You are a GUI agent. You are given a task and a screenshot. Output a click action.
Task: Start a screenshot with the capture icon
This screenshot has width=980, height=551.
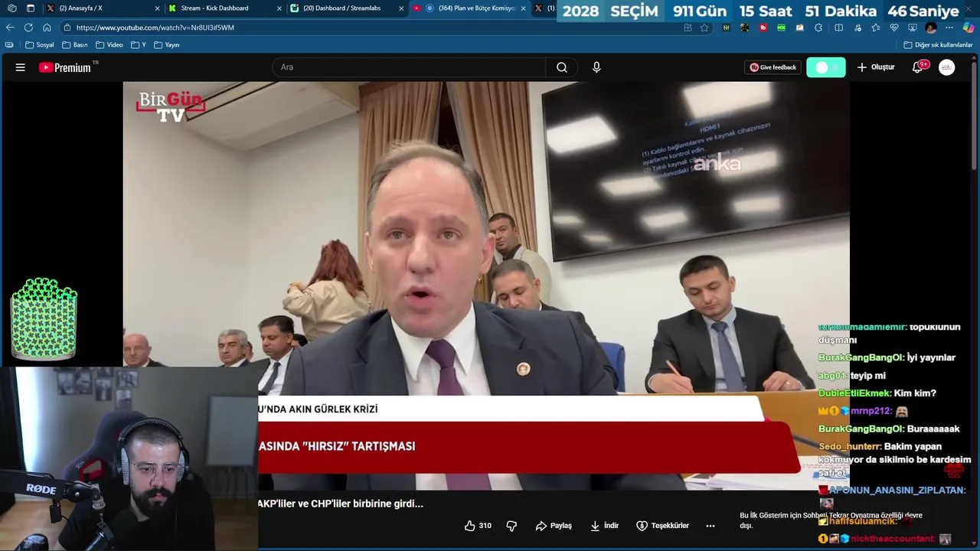pos(913,28)
